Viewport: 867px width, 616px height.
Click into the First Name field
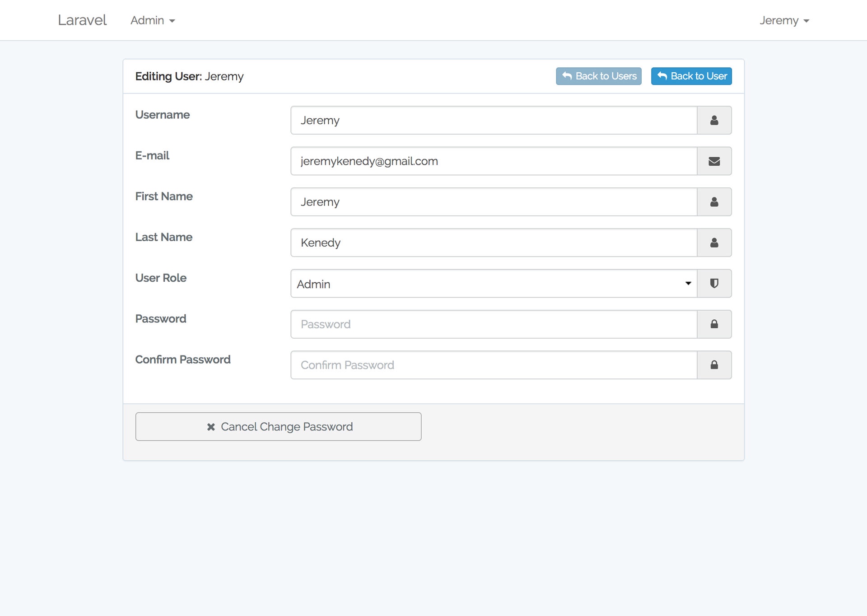[494, 202]
